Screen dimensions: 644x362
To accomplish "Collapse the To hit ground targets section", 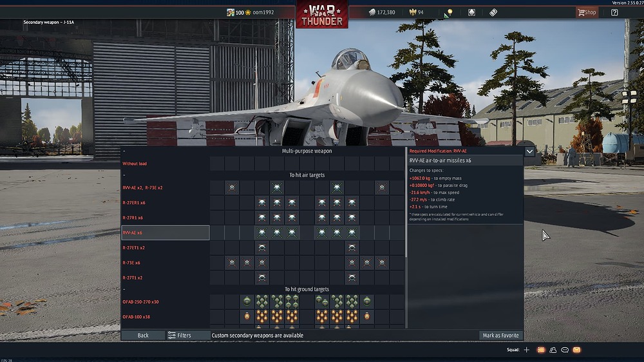I will [124, 289].
